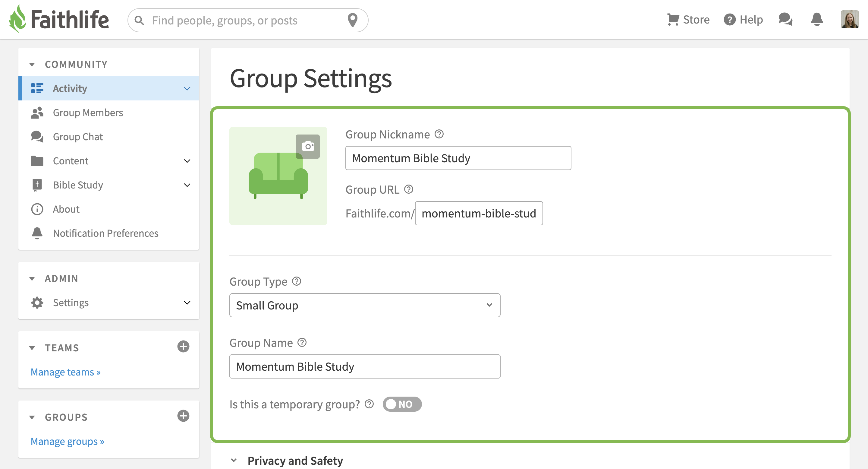Click the Bible Study label in the sidebar
The height and width of the screenshot is (469, 868).
pyautogui.click(x=78, y=185)
